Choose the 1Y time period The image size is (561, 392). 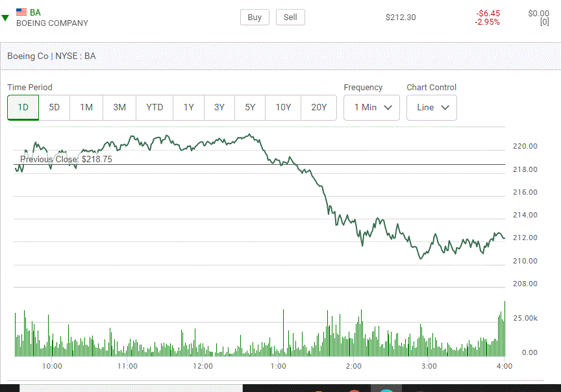(188, 107)
